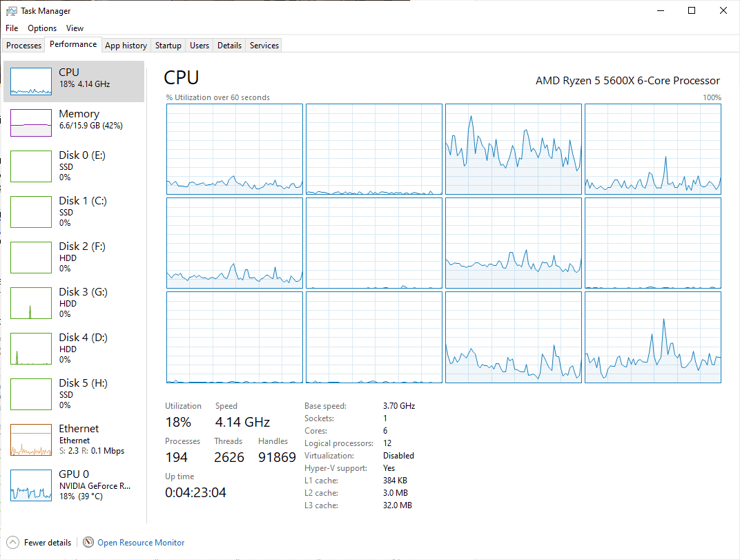740x560 pixels.
Task: Click the 6.6/15.9 GB (42%) memory value
Action: click(x=91, y=126)
